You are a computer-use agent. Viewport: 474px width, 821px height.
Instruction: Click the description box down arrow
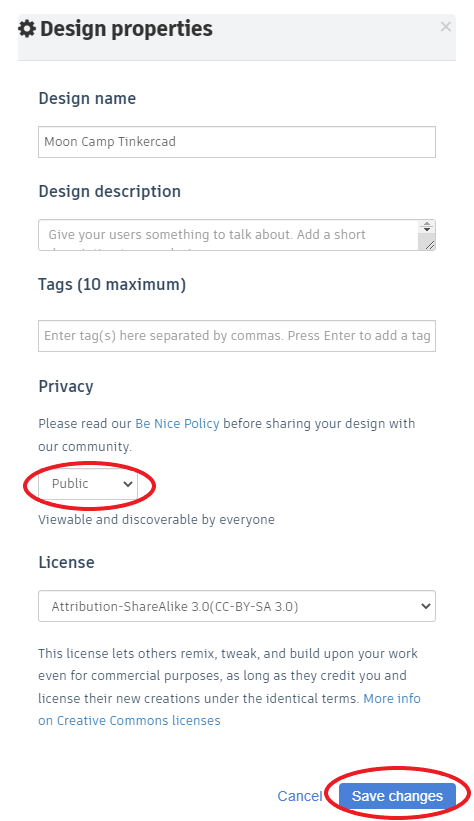click(427, 230)
